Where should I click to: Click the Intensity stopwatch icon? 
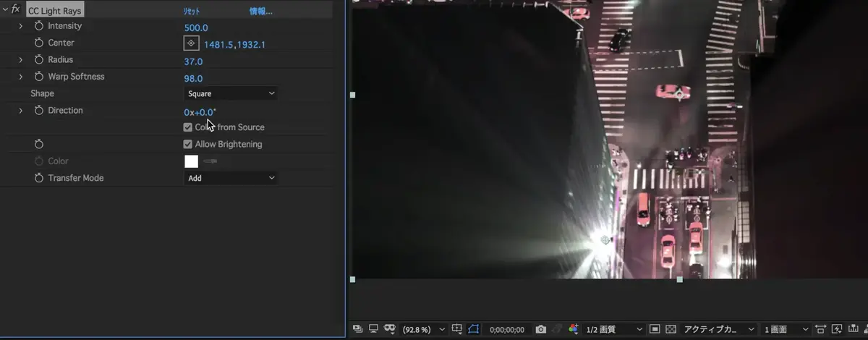(x=39, y=26)
